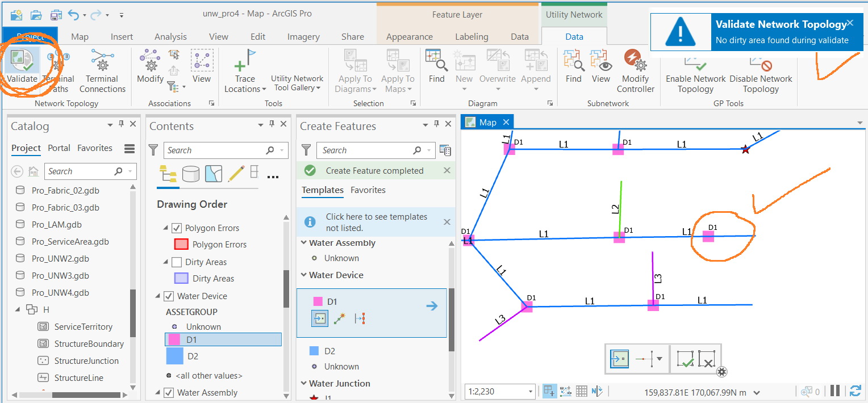Check the Dirty Areas layer

[176, 262]
